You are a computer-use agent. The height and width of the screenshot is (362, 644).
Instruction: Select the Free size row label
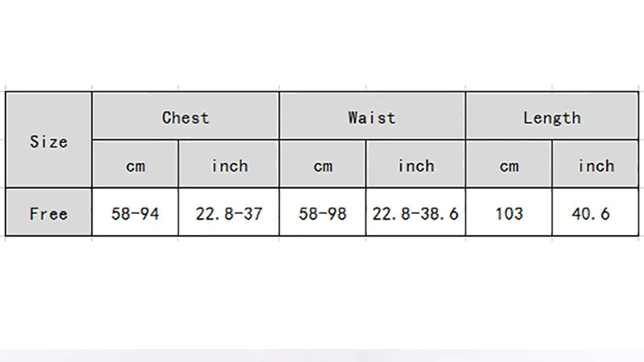coord(48,214)
